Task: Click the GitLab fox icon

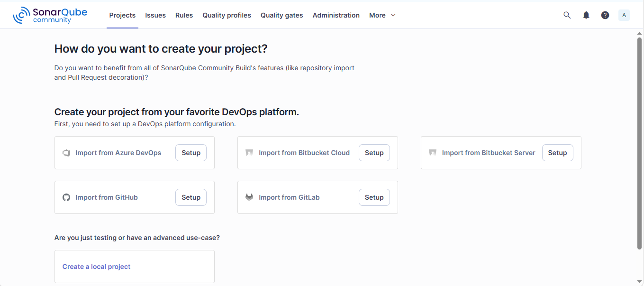Action: pyautogui.click(x=249, y=197)
